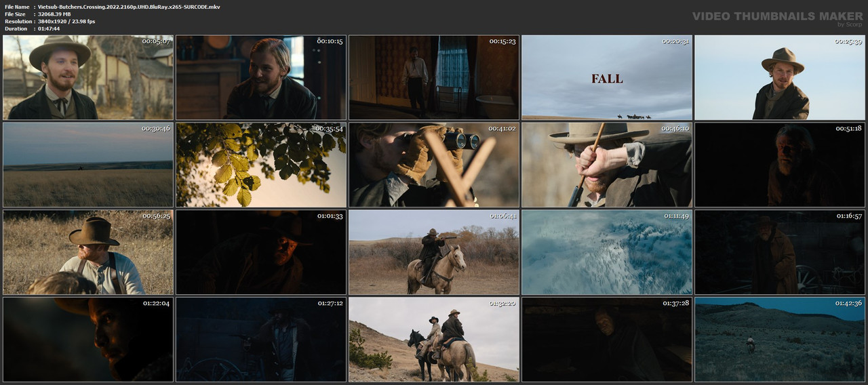Viewport: 868px width, 385px height.
Task: Click the frame stamped 00:15:23
Action: click(x=434, y=77)
